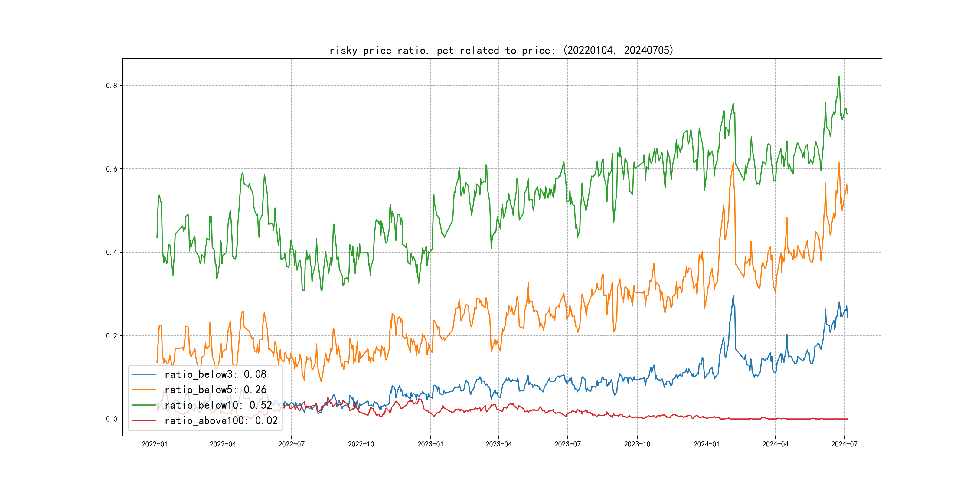Image resolution: width=980 pixels, height=490 pixels.
Task: Click the 2023-10 x-axis tick label
Action: pyautogui.click(x=637, y=444)
